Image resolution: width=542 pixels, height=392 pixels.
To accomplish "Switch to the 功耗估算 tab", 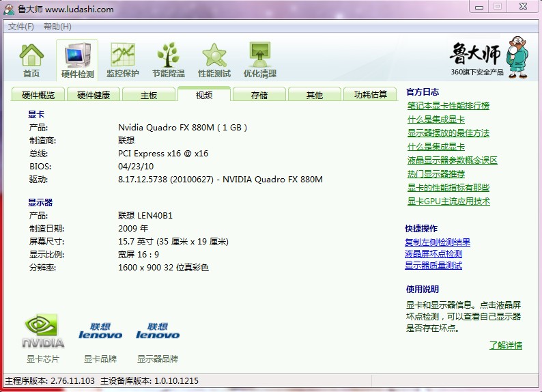I will pyautogui.click(x=370, y=94).
